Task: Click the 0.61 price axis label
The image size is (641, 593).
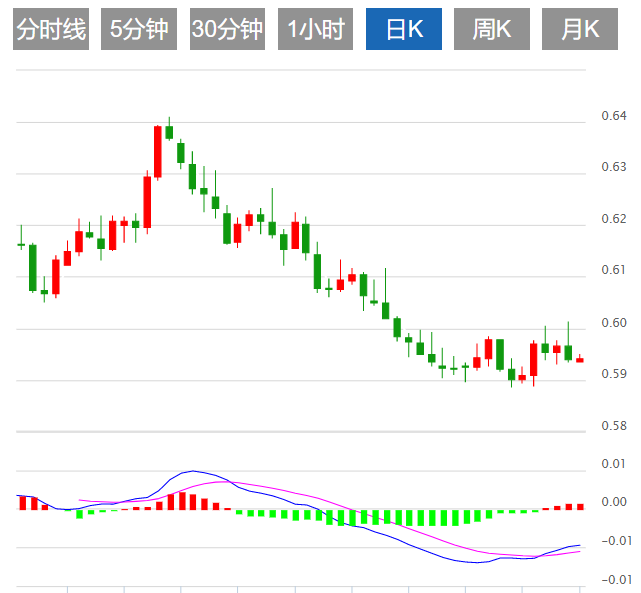Action: click(614, 270)
